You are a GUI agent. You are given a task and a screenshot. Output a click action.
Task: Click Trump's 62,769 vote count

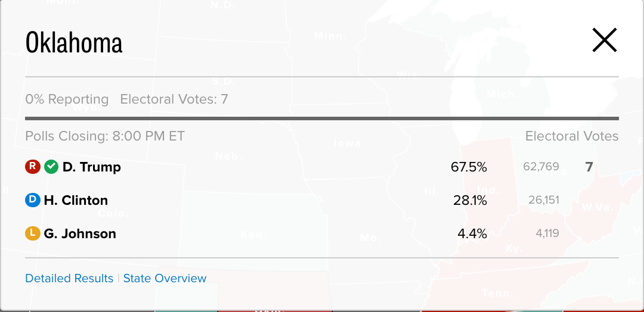point(541,167)
